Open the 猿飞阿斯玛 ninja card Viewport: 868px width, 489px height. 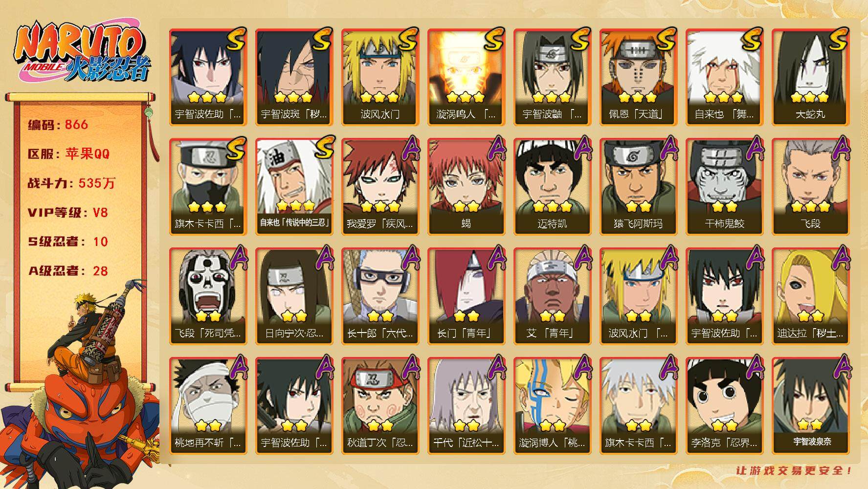638,187
